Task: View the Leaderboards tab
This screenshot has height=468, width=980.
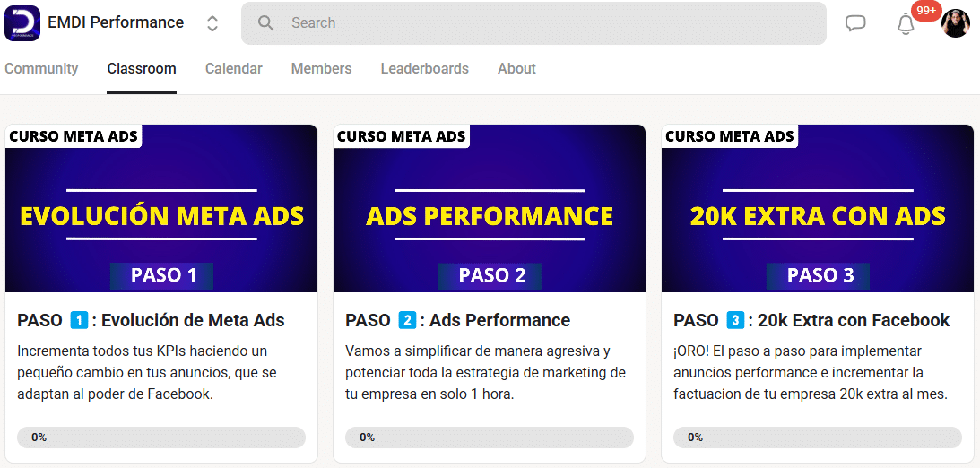Action: (x=424, y=69)
